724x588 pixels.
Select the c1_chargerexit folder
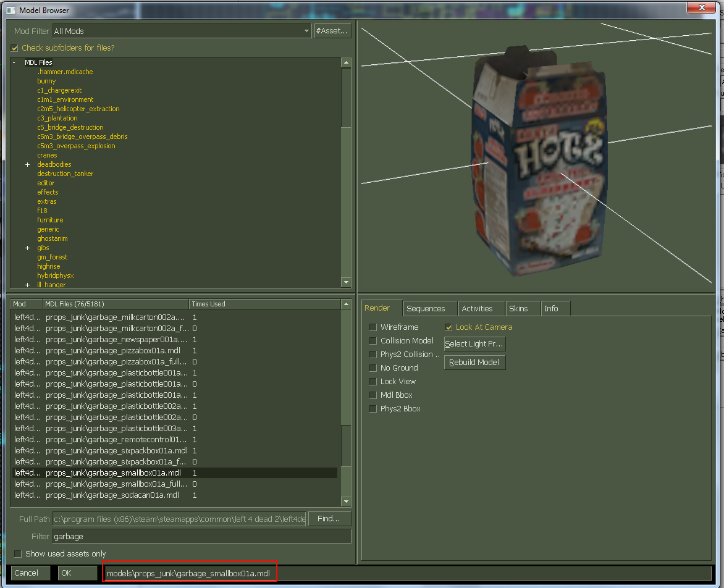pos(59,90)
